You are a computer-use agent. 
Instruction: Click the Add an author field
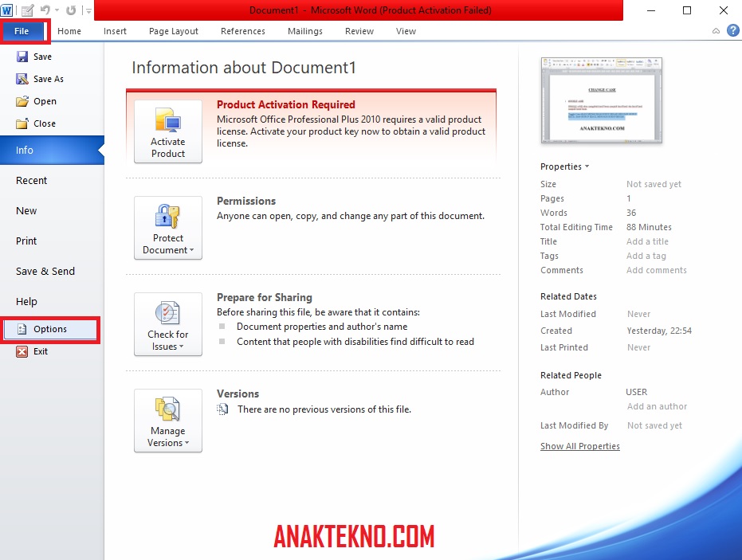tap(657, 406)
